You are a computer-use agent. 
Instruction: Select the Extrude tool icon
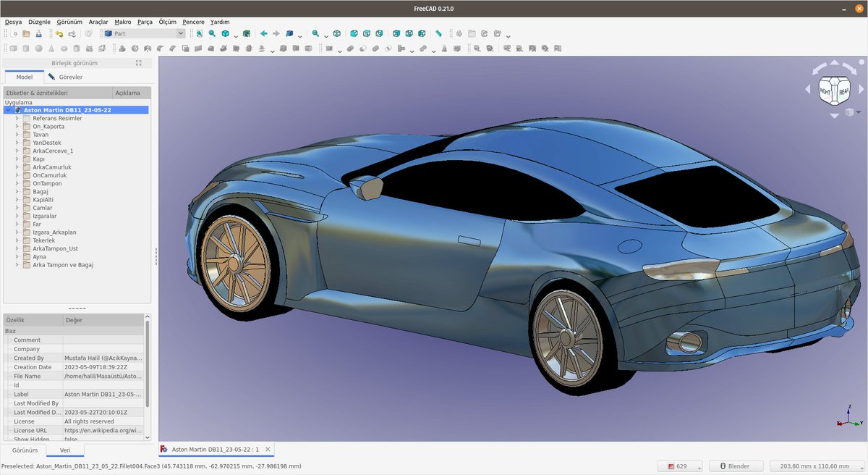pos(122,49)
